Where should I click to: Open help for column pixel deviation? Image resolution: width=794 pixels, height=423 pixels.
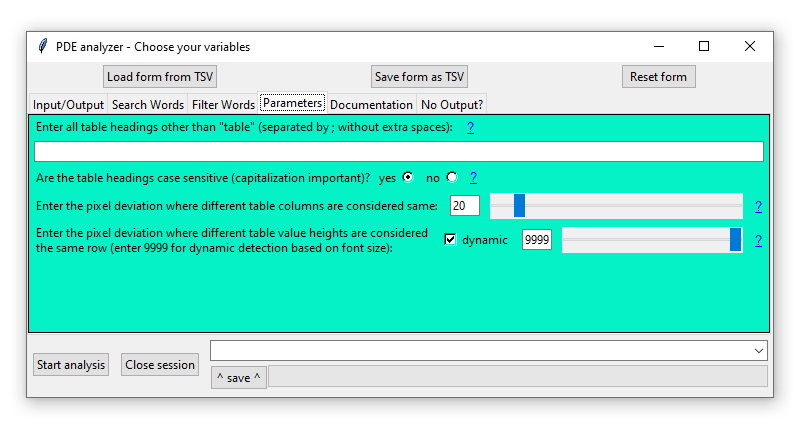(758, 206)
